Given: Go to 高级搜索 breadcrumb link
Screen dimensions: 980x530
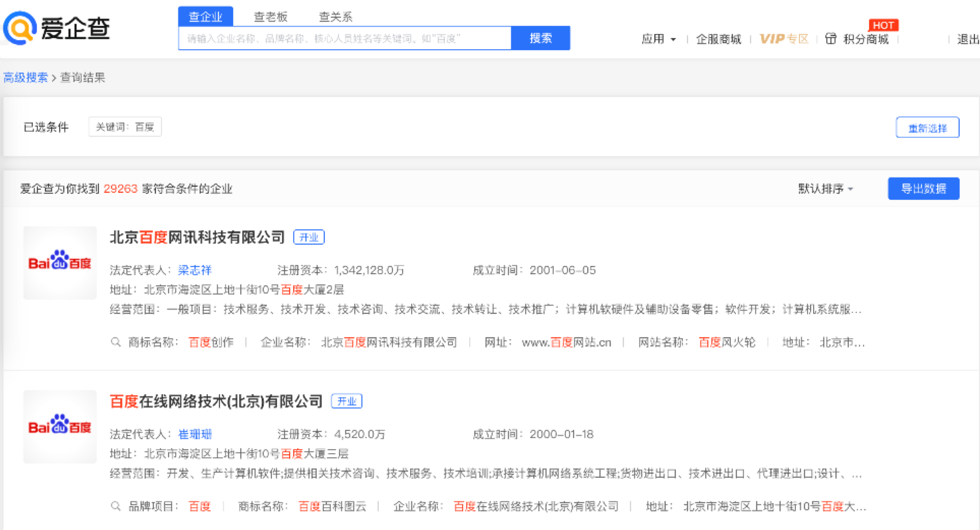Looking at the screenshot, I should 26,77.
